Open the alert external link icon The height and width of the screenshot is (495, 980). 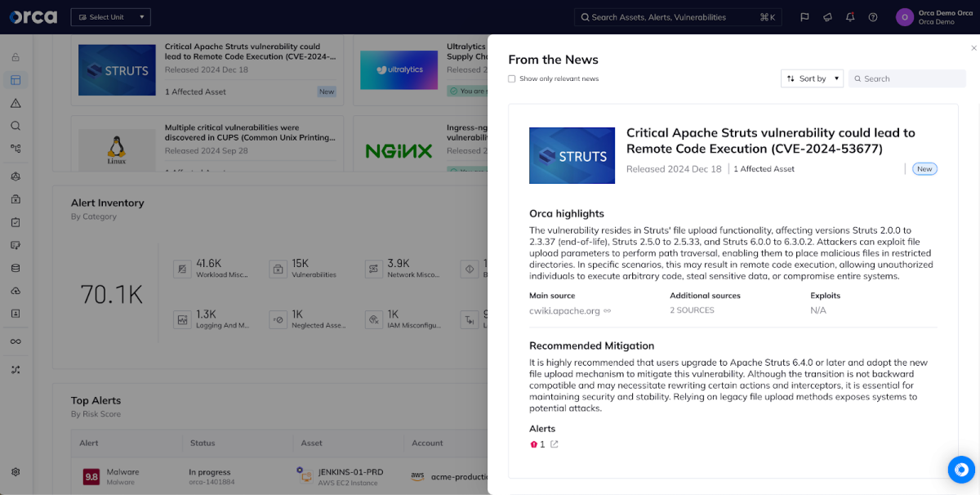[555, 444]
